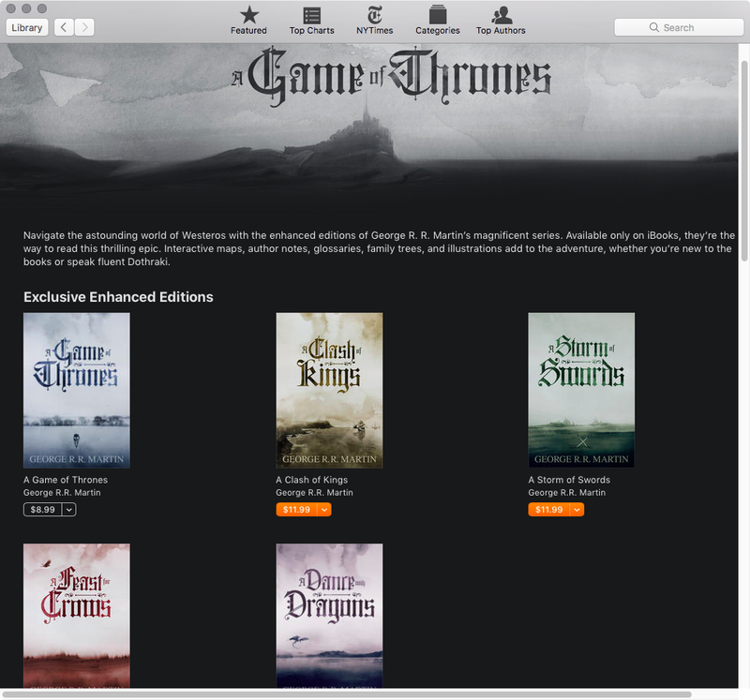Click the Search field
750x700 pixels.
[x=678, y=27]
